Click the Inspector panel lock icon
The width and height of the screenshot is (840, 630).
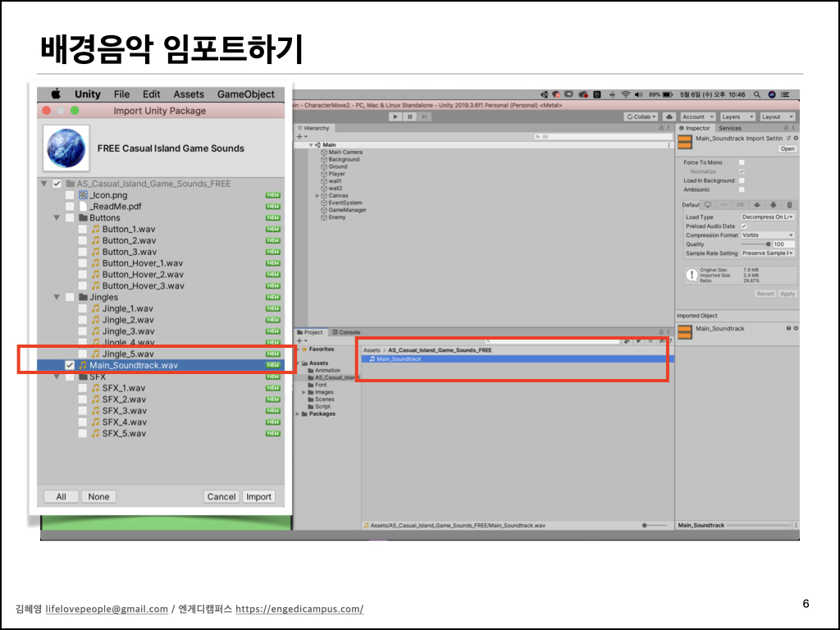pyautogui.click(x=786, y=128)
